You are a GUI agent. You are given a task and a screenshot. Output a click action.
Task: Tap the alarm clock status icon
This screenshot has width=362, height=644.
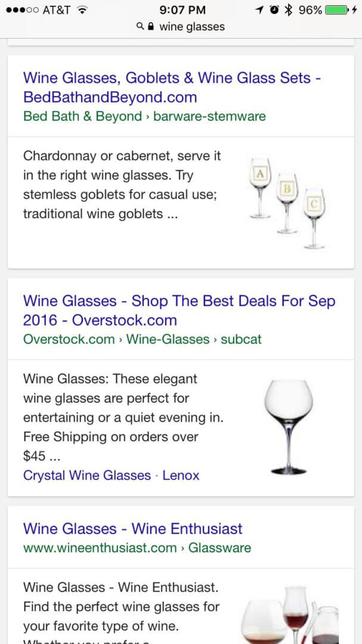tap(274, 10)
